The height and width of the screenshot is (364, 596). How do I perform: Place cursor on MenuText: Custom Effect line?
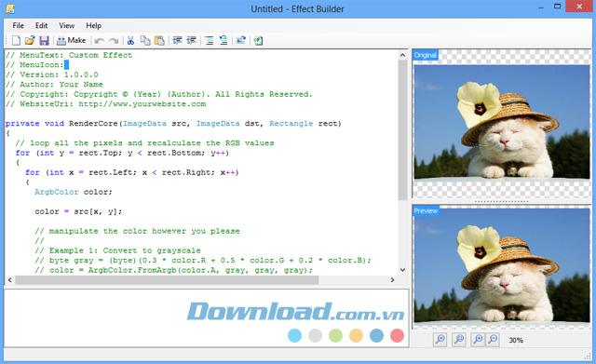click(x=69, y=55)
